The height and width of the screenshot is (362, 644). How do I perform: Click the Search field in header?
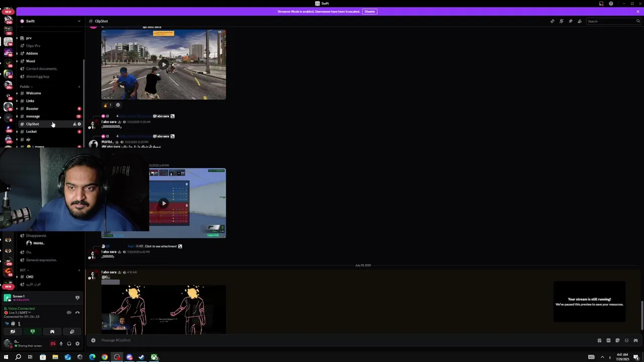(614, 21)
